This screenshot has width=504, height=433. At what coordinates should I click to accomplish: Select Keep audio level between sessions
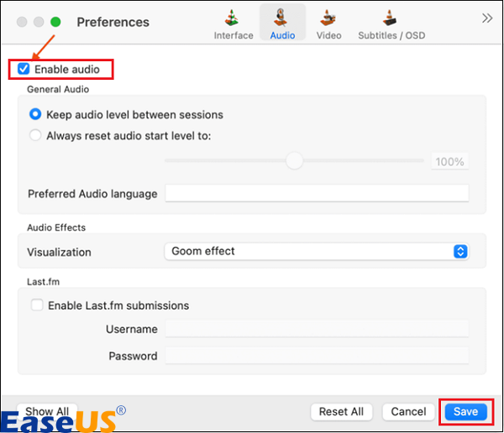[x=35, y=114]
